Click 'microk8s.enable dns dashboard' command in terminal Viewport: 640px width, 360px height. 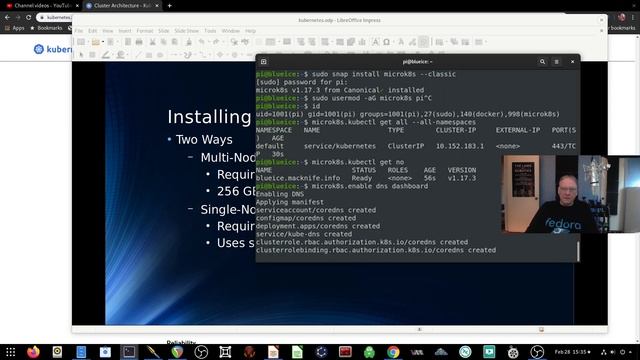click(x=370, y=186)
